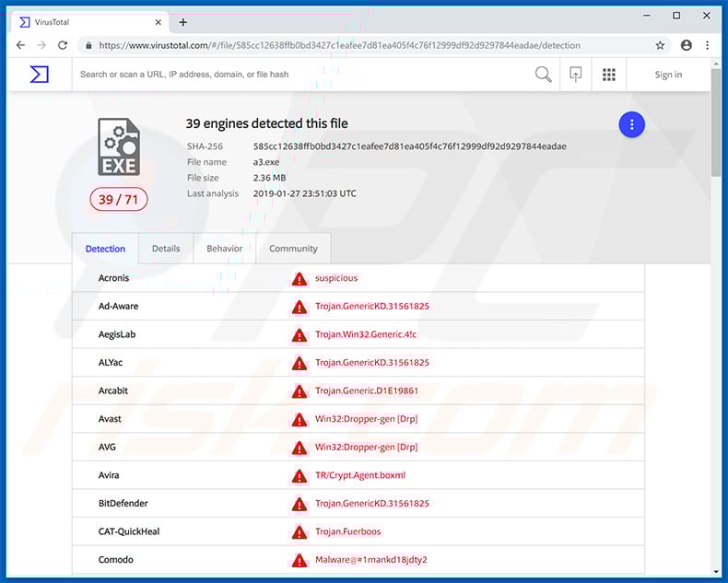Click warning icon in the Ad-Aware row
The height and width of the screenshot is (583, 728).
pos(299,307)
